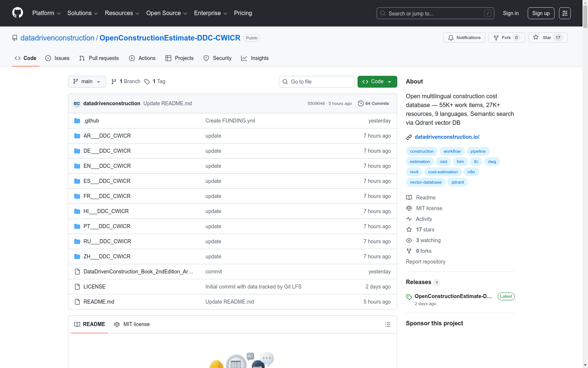
Task: Open the main branch selector dropdown
Action: [x=87, y=82]
